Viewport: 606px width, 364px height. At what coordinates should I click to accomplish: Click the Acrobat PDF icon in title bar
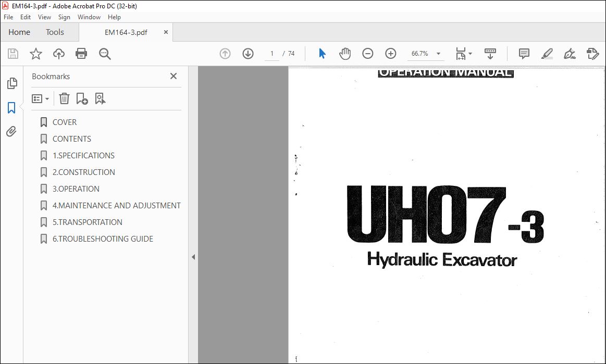5,6
